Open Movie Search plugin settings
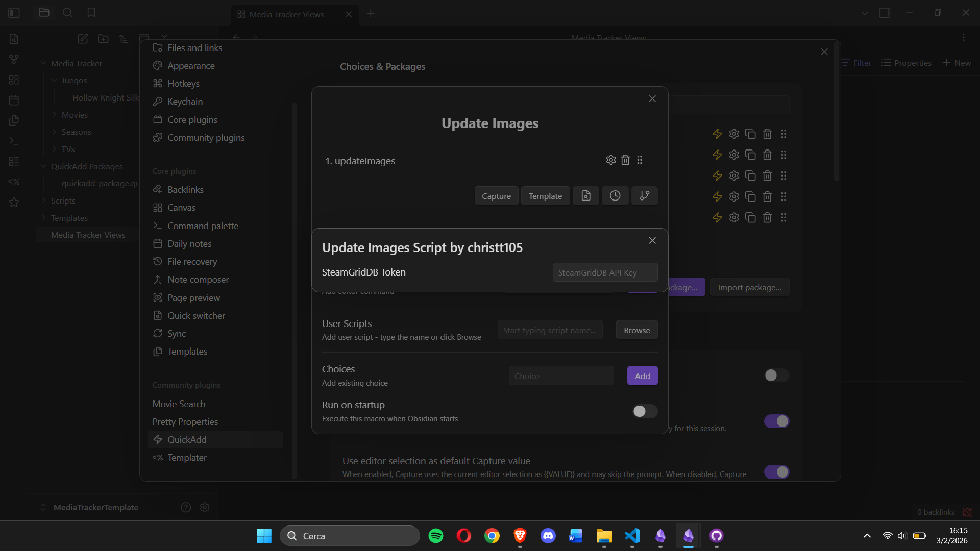Viewport: 980px width, 551px height. click(x=179, y=404)
